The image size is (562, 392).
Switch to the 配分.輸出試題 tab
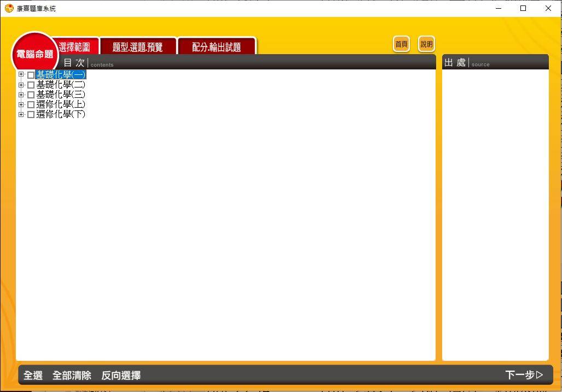217,46
